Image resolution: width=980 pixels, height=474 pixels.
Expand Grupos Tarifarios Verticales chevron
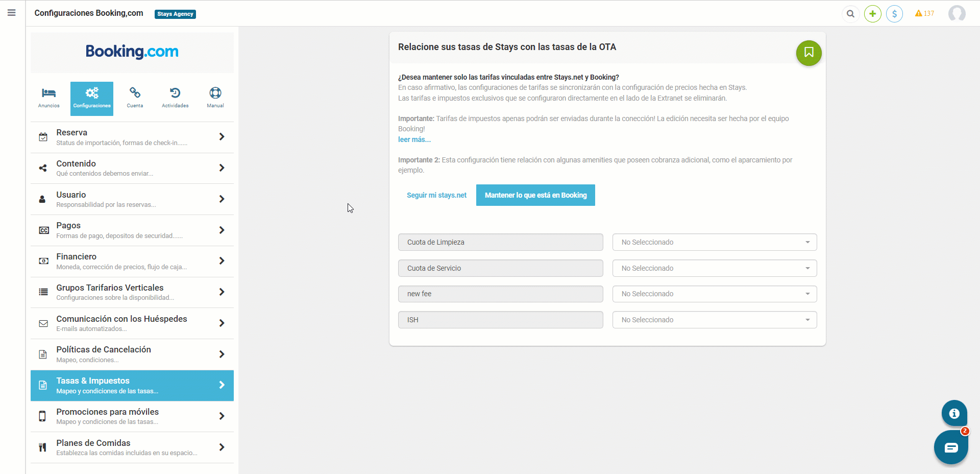pyautogui.click(x=222, y=292)
